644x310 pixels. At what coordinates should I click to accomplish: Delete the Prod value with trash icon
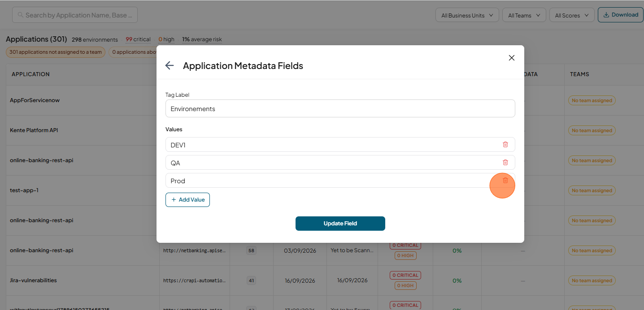pos(505,180)
